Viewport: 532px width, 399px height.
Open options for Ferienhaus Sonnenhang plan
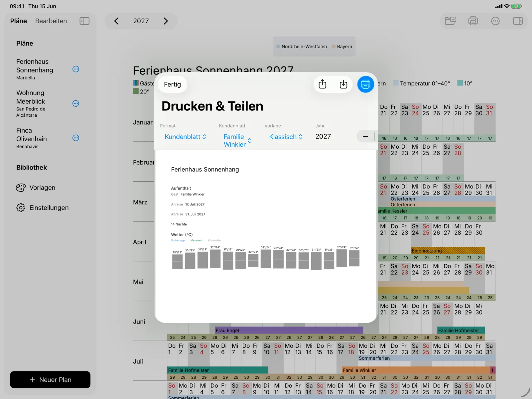point(76,69)
